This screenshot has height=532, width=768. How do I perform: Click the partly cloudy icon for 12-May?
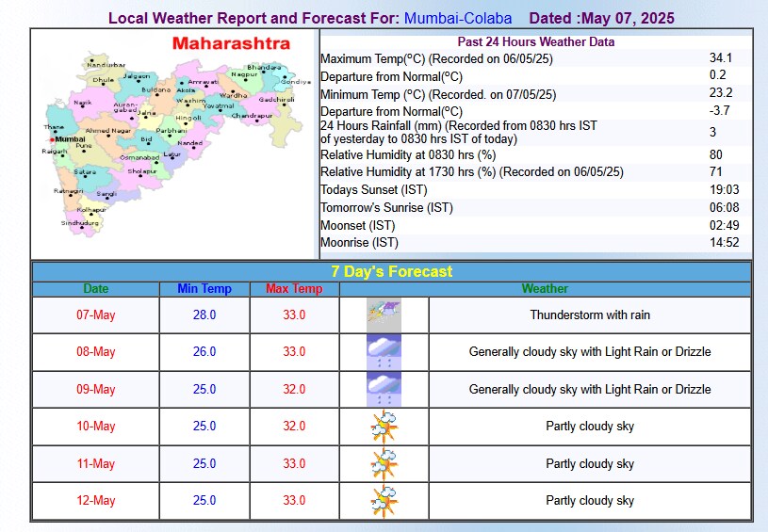(384, 500)
